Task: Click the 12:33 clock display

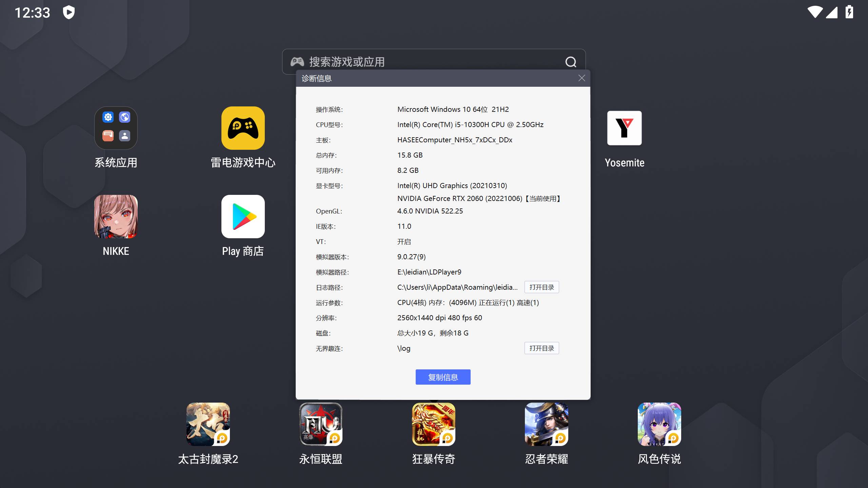Action: tap(33, 13)
